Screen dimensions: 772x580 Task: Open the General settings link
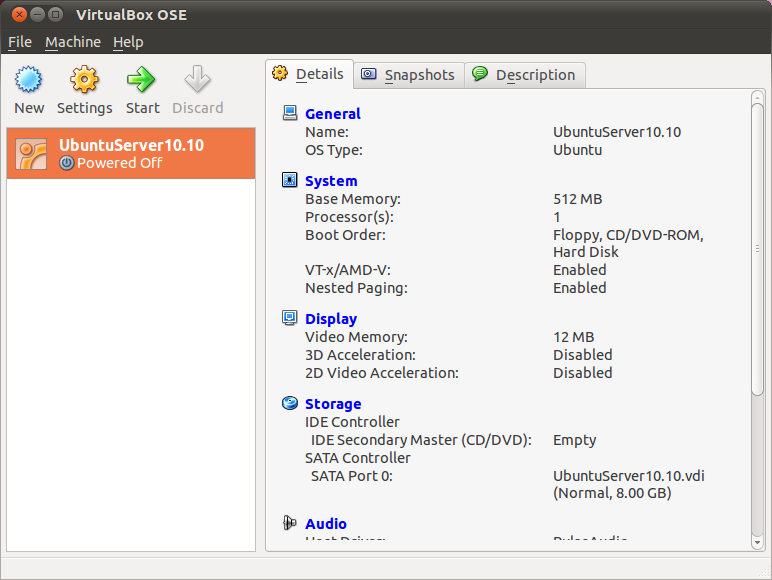pos(333,114)
